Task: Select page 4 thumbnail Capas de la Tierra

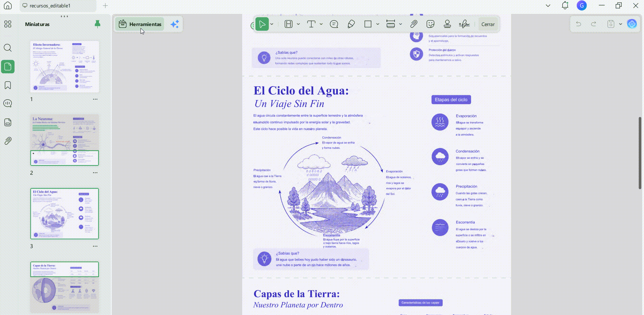Action: 65,287
